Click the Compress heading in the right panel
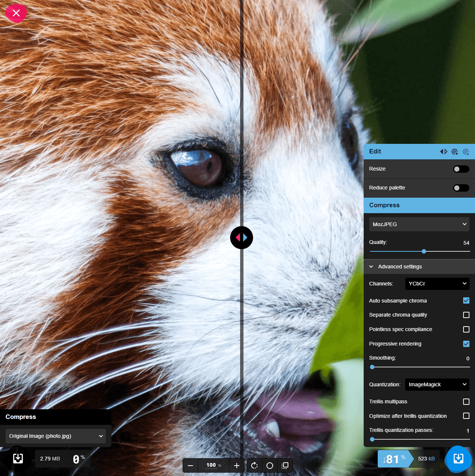 click(384, 205)
